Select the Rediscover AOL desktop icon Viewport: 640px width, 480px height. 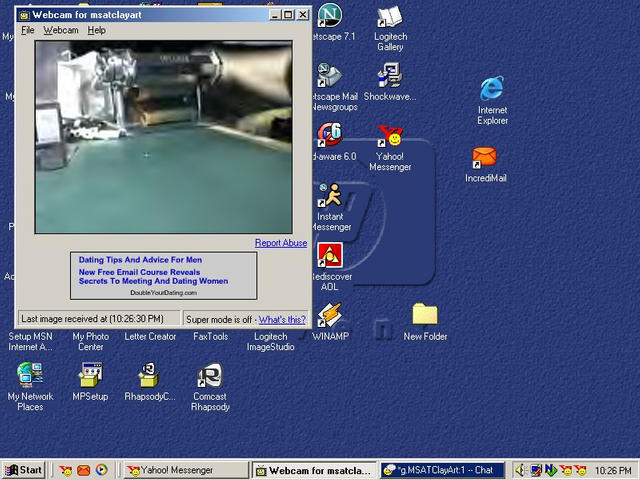click(330, 255)
